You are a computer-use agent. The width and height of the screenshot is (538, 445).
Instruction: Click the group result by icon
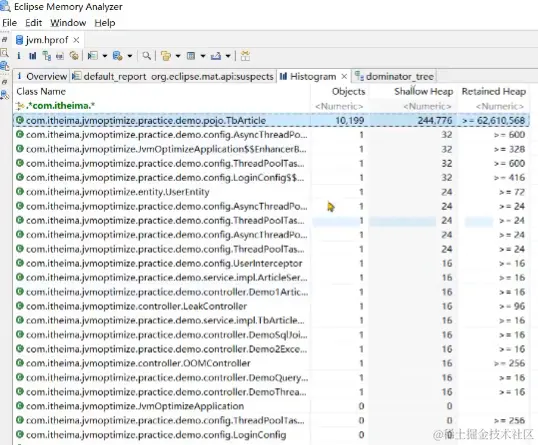pos(166,56)
